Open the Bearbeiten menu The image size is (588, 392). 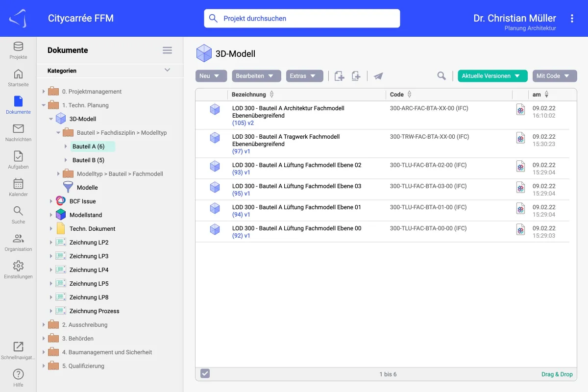point(256,76)
